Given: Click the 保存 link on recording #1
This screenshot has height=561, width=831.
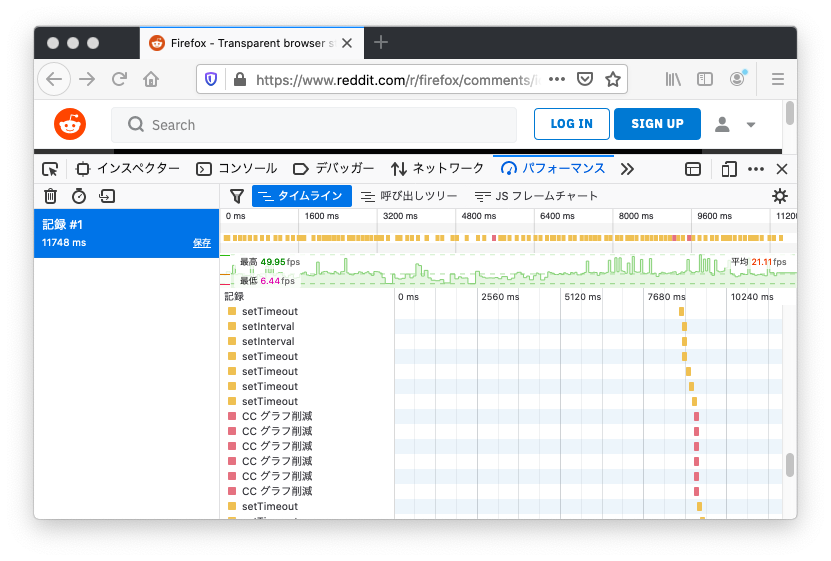Looking at the screenshot, I should (202, 243).
